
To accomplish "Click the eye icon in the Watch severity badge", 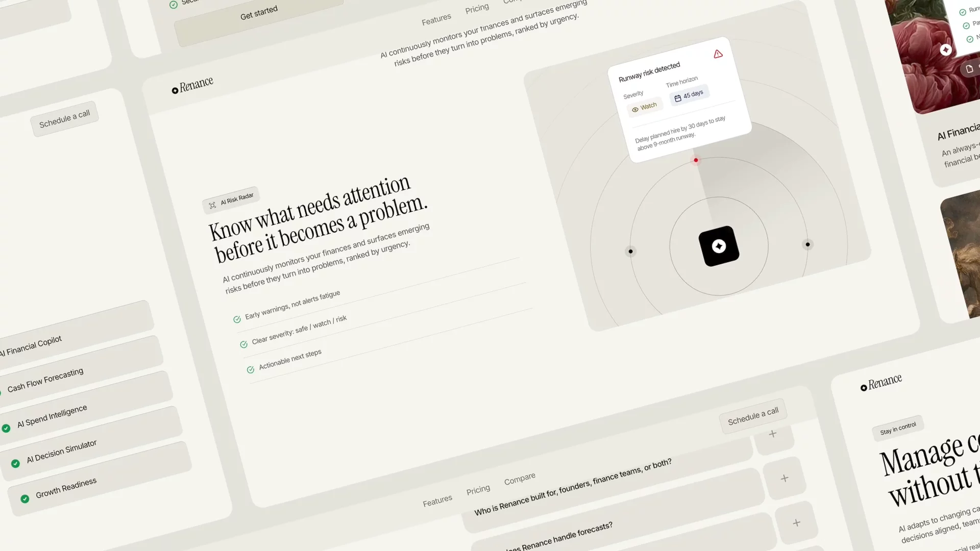I will (635, 110).
